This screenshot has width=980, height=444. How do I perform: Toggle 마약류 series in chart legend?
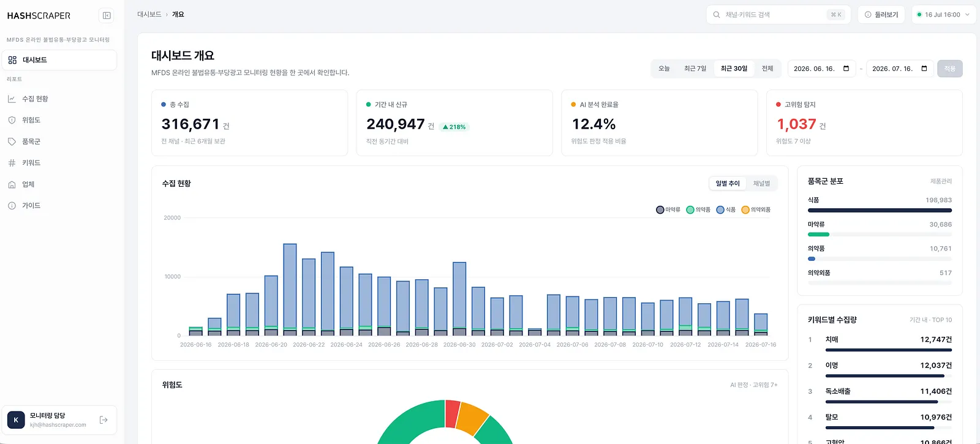click(x=668, y=209)
